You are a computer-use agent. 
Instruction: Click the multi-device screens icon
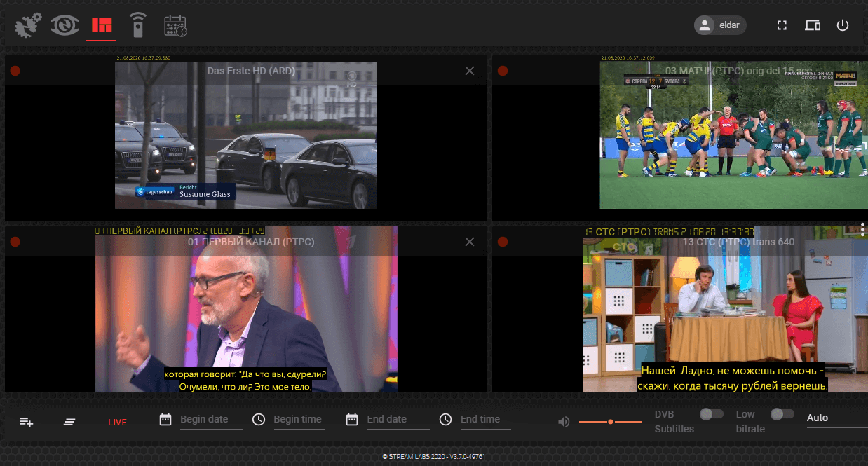click(x=813, y=25)
